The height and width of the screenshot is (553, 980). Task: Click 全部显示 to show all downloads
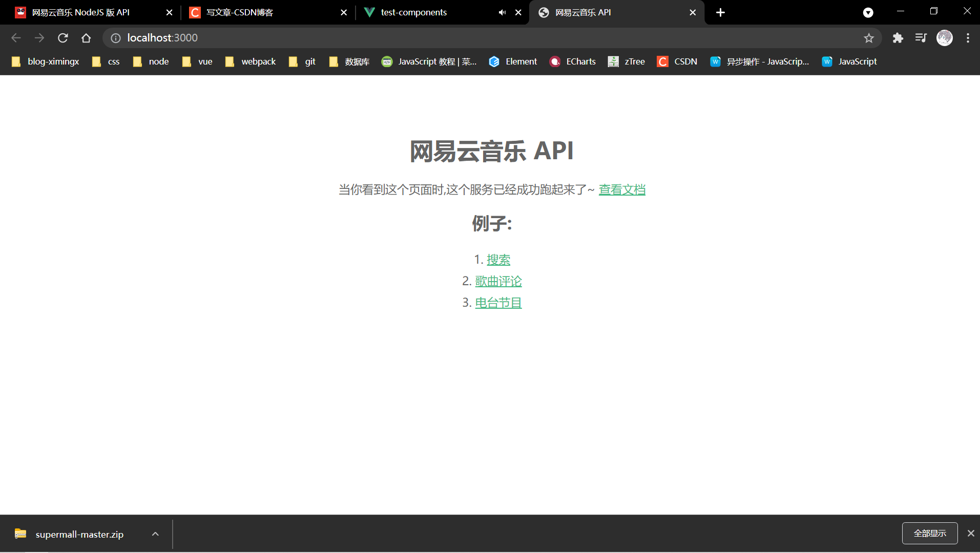pyautogui.click(x=930, y=534)
